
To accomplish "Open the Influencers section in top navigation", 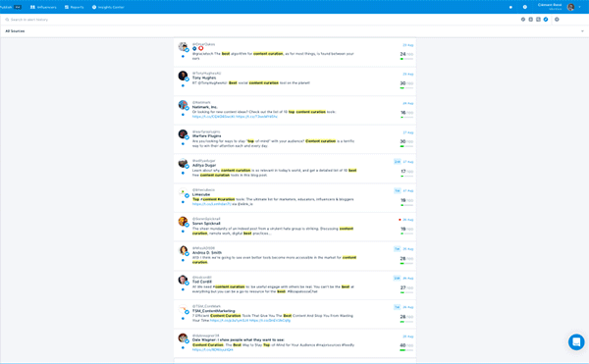I will [43, 7].
